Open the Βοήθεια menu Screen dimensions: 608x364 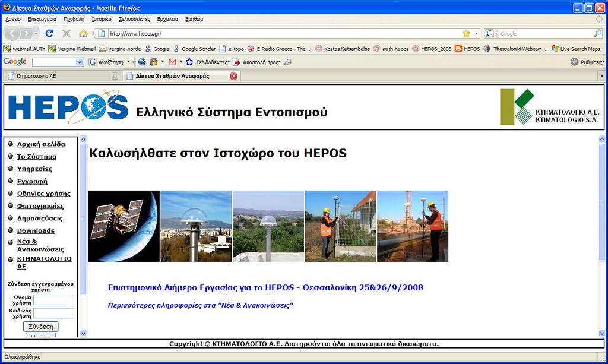point(194,19)
